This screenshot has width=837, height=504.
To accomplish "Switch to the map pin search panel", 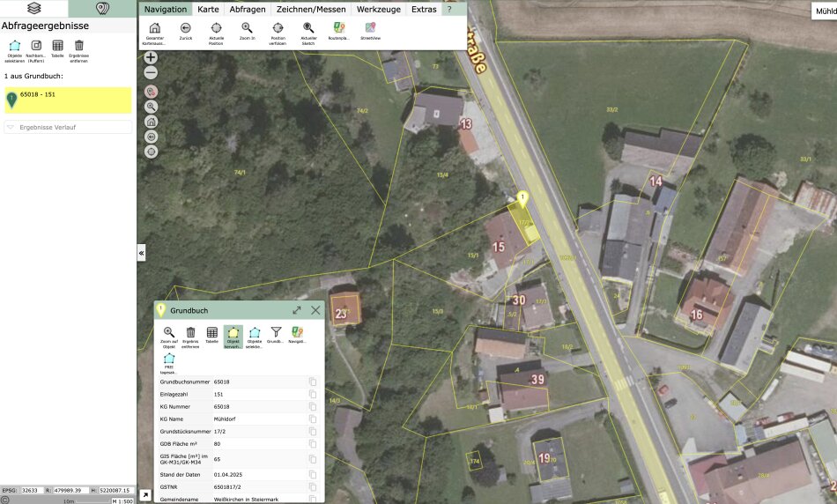I will tap(102, 9).
